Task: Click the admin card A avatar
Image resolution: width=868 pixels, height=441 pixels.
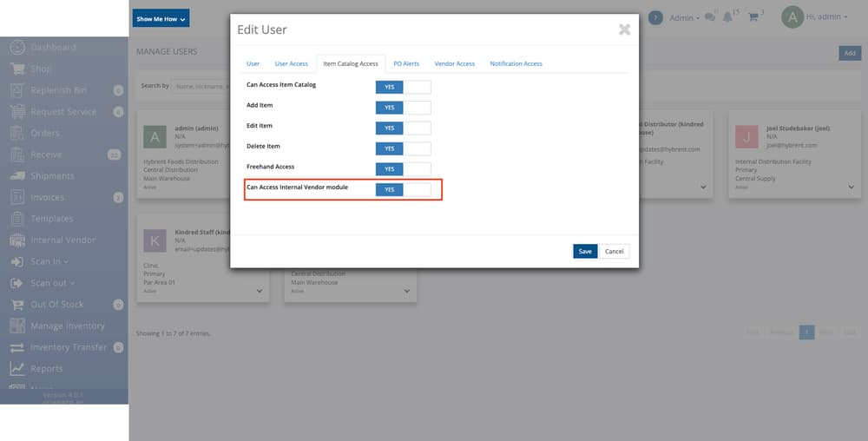Action: point(155,136)
